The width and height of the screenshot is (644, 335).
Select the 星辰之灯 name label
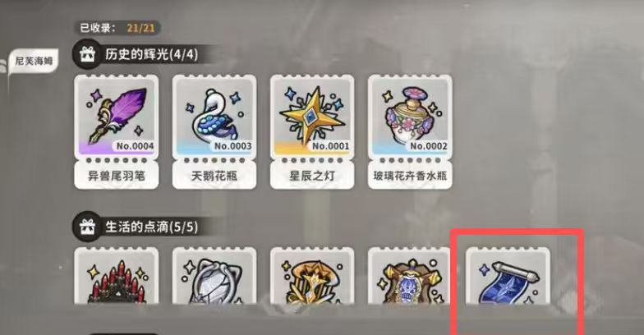coord(312,176)
